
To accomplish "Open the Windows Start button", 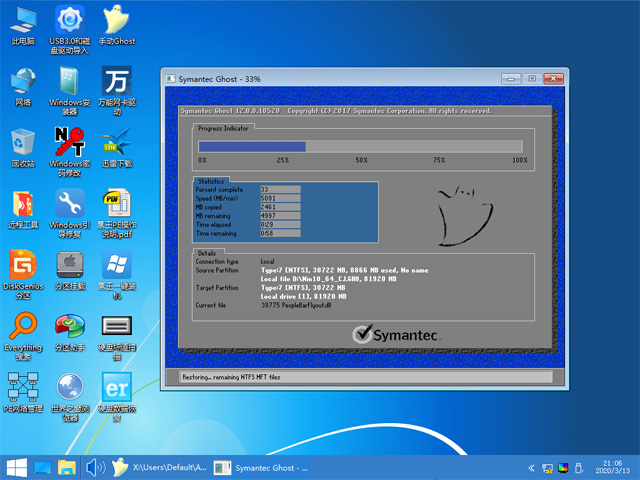I will pyautogui.click(x=17, y=467).
